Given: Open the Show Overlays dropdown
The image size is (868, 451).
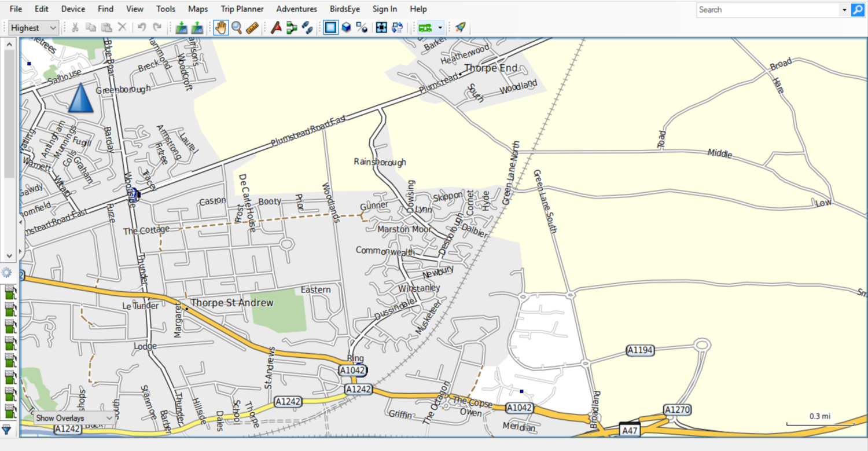Looking at the screenshot, I should coord(73,418).
